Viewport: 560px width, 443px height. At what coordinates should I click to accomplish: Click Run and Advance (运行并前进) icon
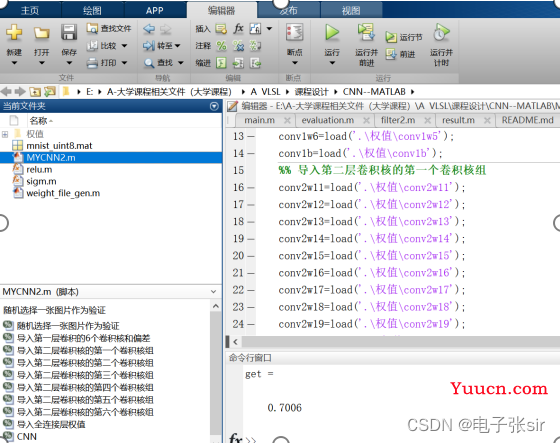(x=366, y=32)
